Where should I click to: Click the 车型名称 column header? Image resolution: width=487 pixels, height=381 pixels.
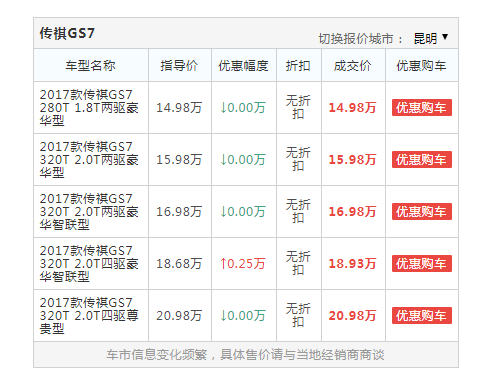coord(90,65)
